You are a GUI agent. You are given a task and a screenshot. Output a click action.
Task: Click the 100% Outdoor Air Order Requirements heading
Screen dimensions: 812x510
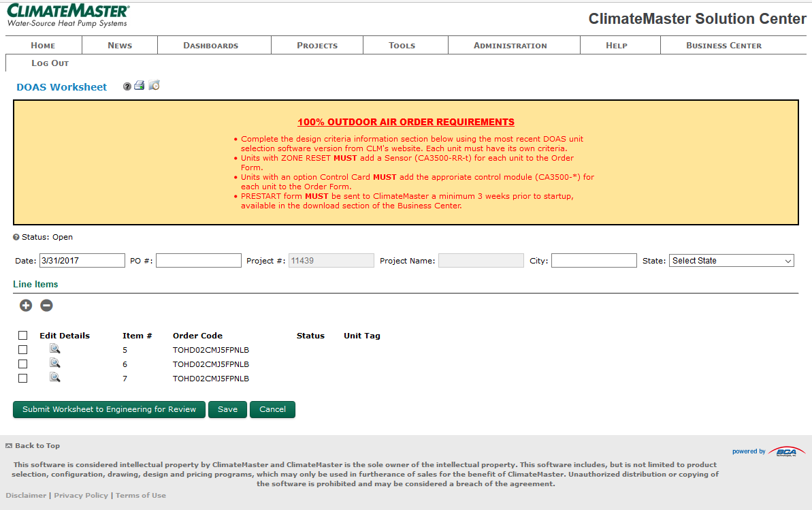tap(406, 123)
